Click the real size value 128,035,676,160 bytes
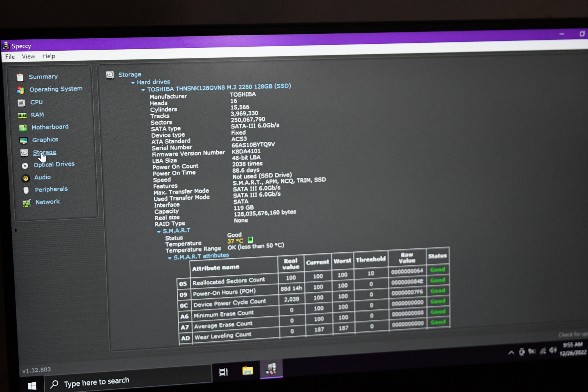The width and height of the screenshot is (588, 392). [265, 213]
